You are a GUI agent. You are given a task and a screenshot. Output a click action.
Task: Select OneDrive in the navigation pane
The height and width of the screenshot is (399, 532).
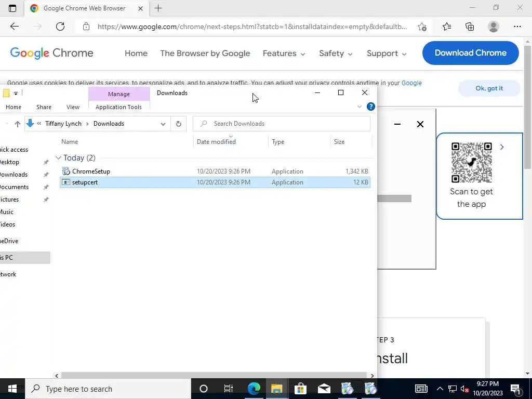9,241
